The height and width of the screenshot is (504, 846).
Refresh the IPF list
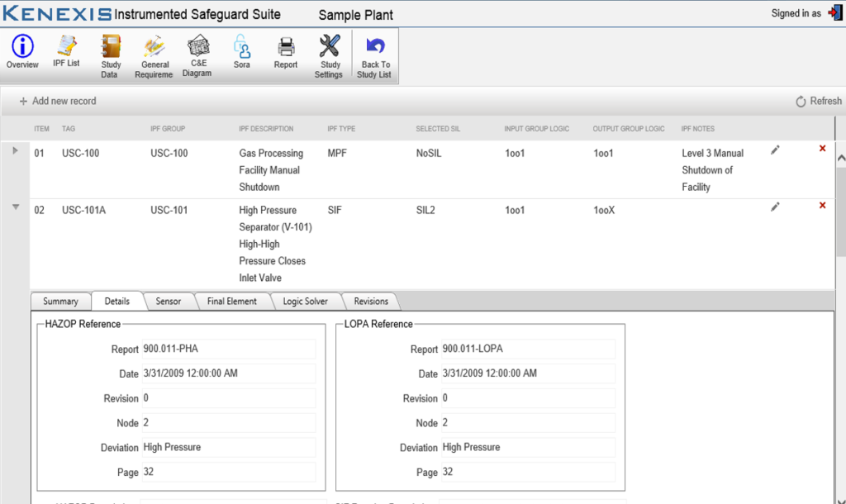[818, 101]
